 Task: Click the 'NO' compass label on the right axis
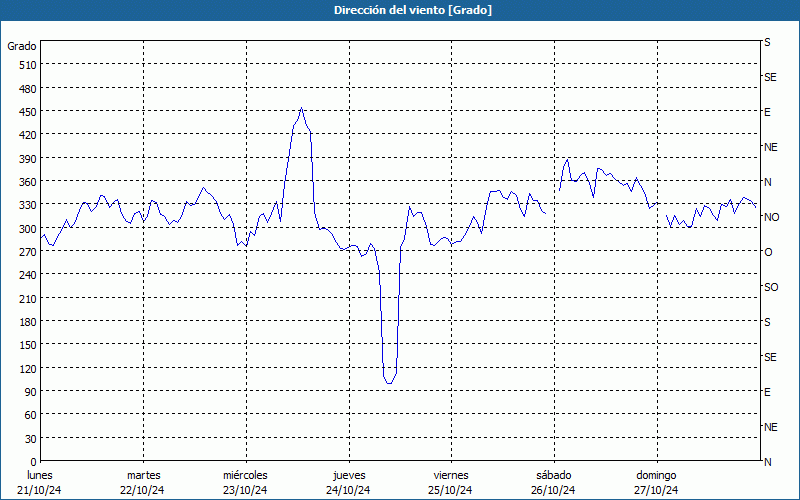(x=771, y=217)
